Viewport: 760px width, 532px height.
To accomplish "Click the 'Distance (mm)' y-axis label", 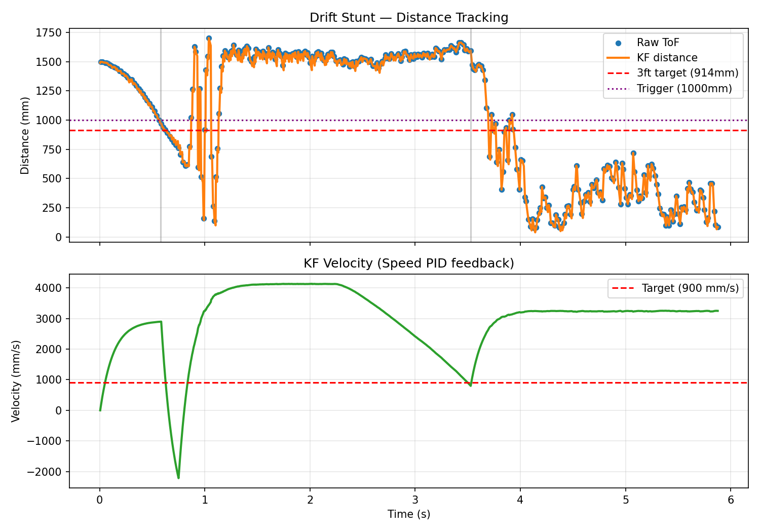I will coord(25,135).
